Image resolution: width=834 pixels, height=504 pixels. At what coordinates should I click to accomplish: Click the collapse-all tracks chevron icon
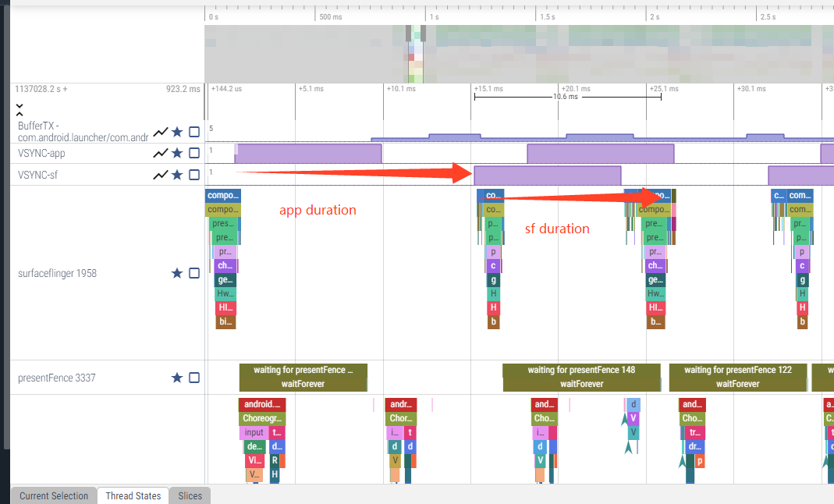[20, 109]
